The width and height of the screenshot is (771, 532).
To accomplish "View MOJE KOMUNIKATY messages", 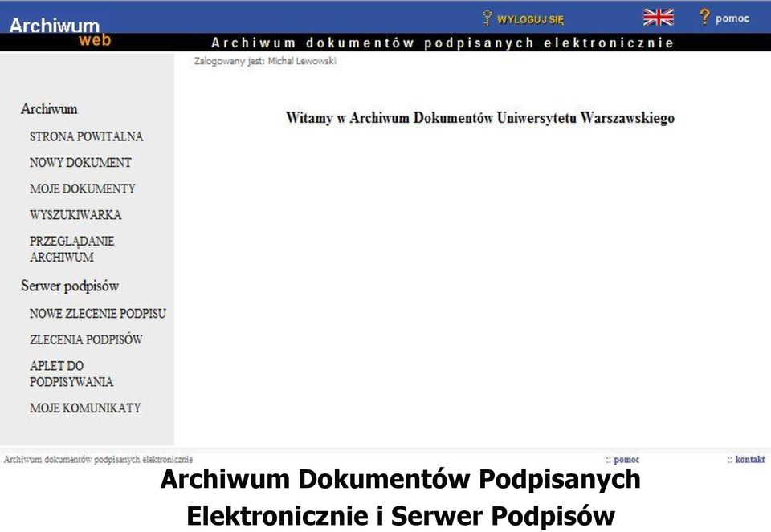I will (85, 408).
